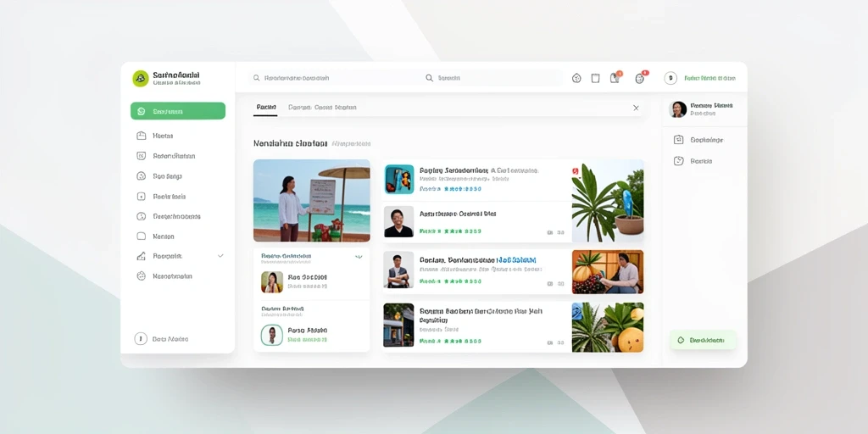Click the hexagon badge icon in top bar
The width and height of the screenshot is (868, 434).
click(x=576, y=78)
